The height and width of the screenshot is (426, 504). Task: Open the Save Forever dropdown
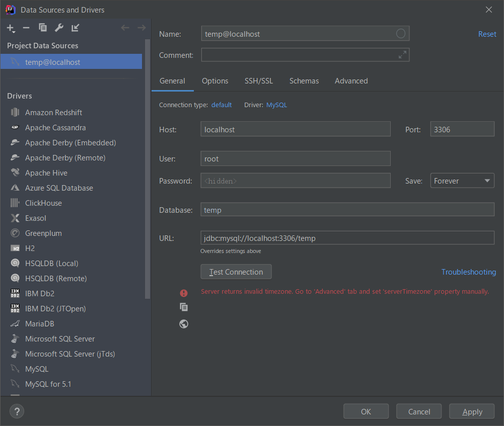click(462, 181)
